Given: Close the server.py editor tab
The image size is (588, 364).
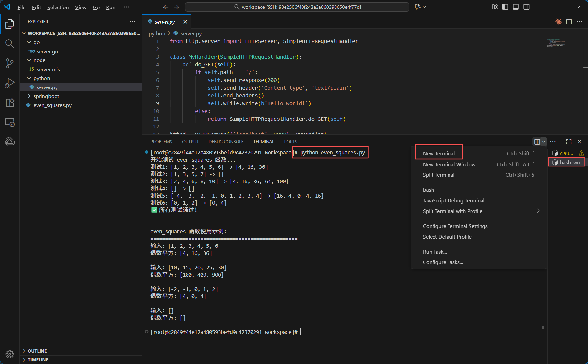Looking at the screenshot, I should [185, 22].
